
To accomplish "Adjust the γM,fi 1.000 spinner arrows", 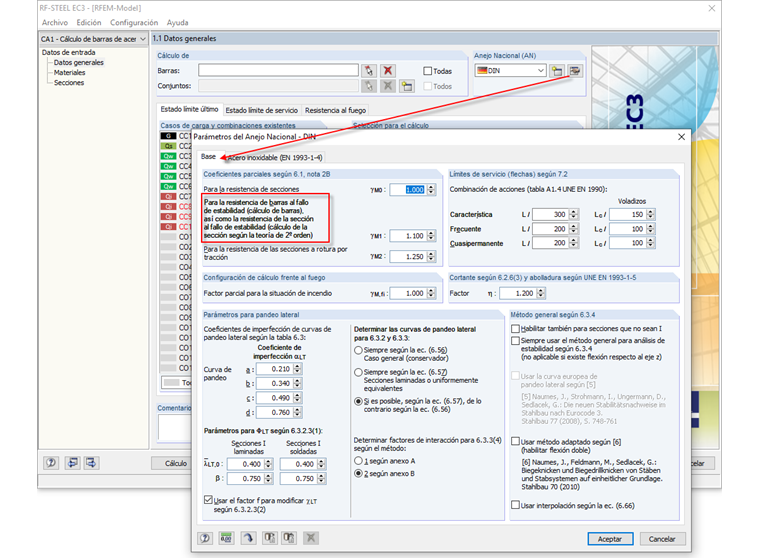I will click(431, 293).
